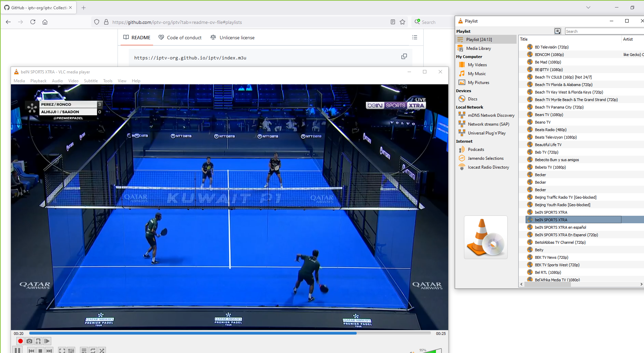Image resolution: width=644 pixels, height=353 pixels.
Task: Open the Tools menu in VLC
Action: (x=108, y=81)
